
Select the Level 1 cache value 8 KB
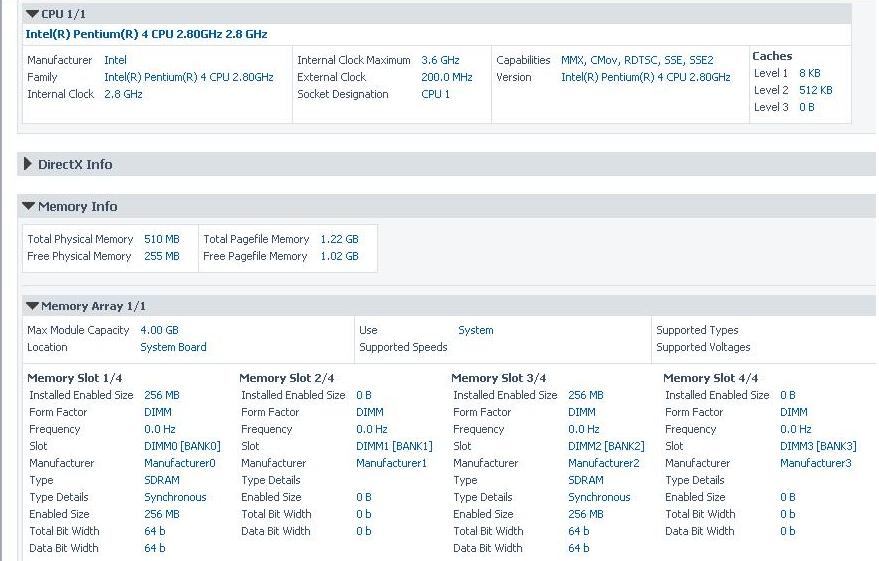pyautogui.click(x=809, y=73)
